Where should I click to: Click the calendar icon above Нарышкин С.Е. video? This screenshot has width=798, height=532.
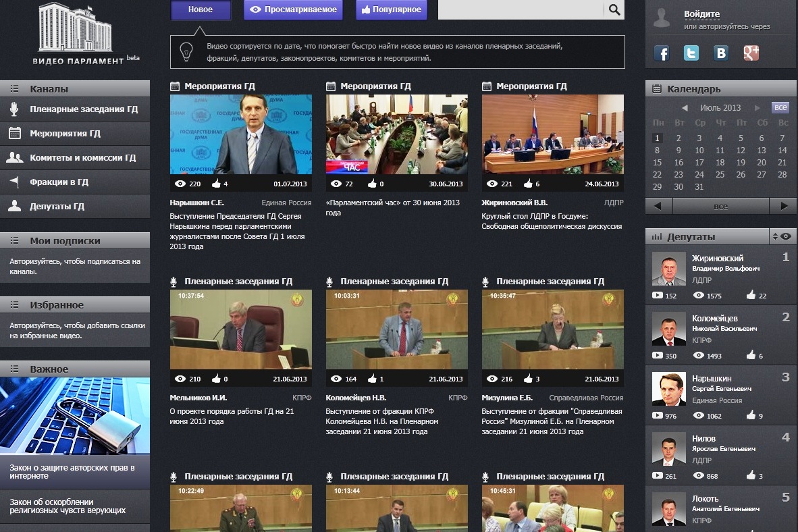point(175,86)
